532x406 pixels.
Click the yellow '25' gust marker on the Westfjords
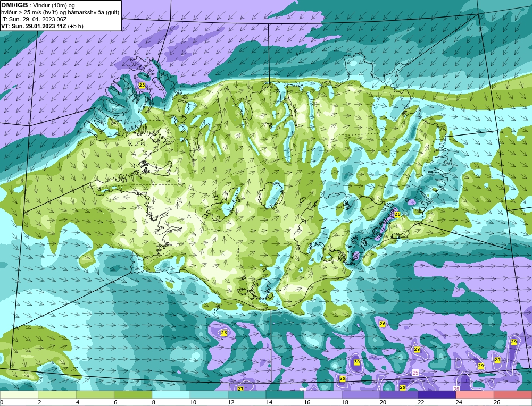(142, 86)
